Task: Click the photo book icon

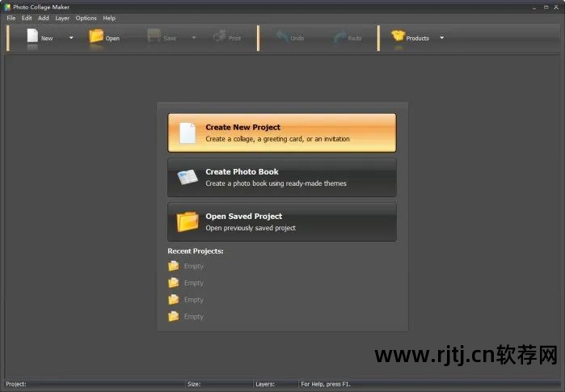Action: click(188, 178)
